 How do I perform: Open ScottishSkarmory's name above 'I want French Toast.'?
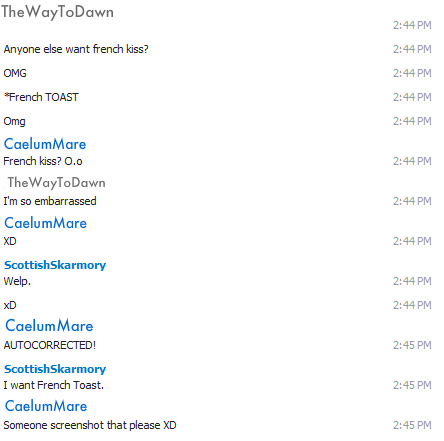pos(55,369)
